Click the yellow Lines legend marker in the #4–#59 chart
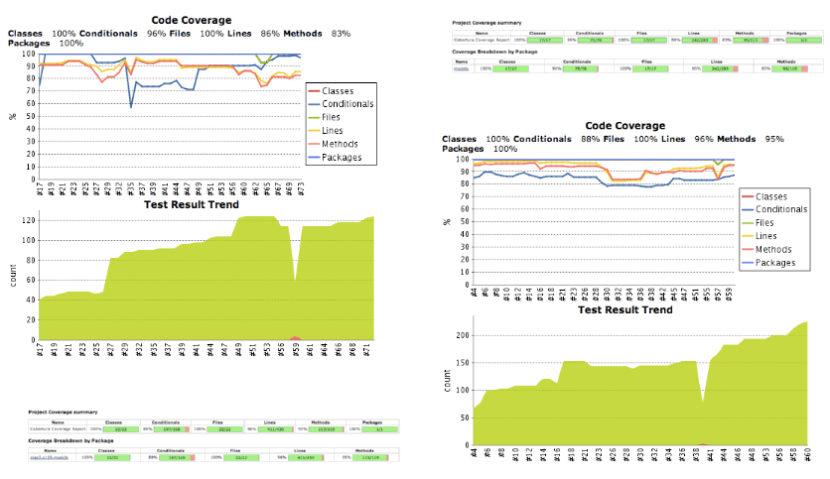This screenshot has height=479, width=830. [747, 236]
